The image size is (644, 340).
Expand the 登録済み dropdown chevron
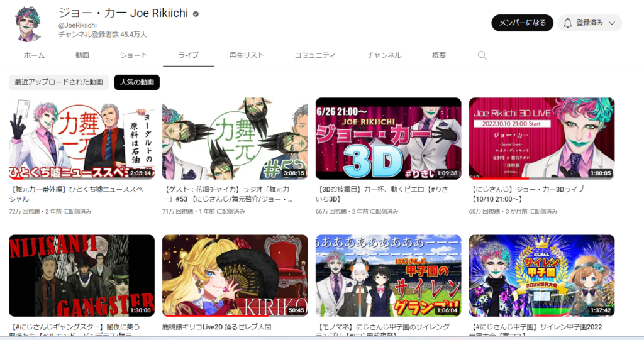coord(612,23)
